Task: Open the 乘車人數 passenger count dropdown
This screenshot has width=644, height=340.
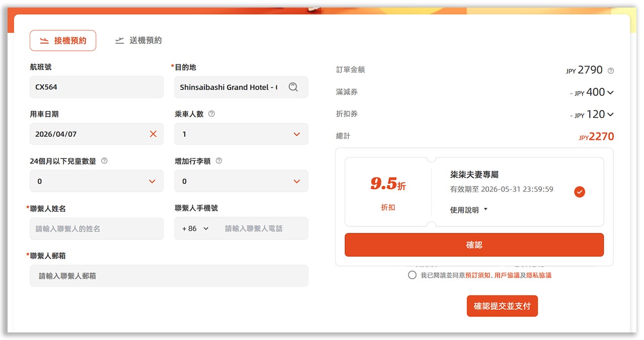Action: (x=242, y=134)
